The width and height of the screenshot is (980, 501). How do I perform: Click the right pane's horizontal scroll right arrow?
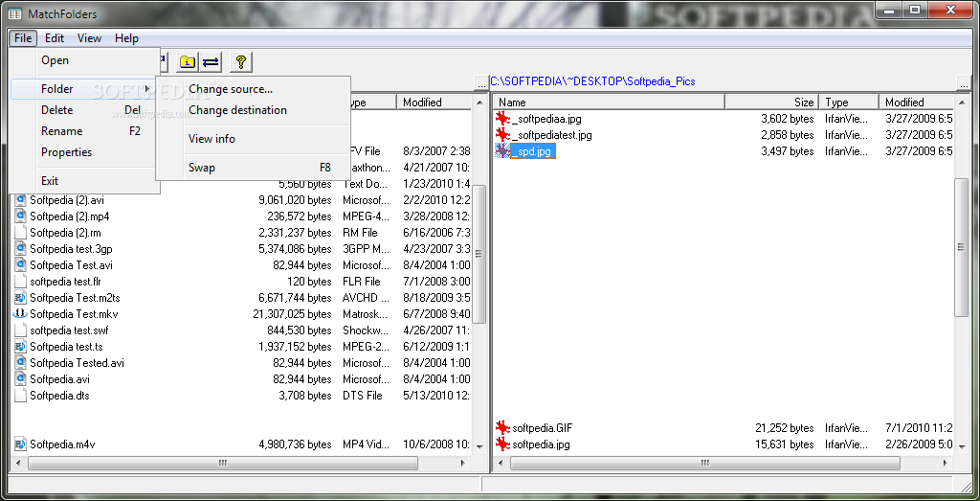945,463
